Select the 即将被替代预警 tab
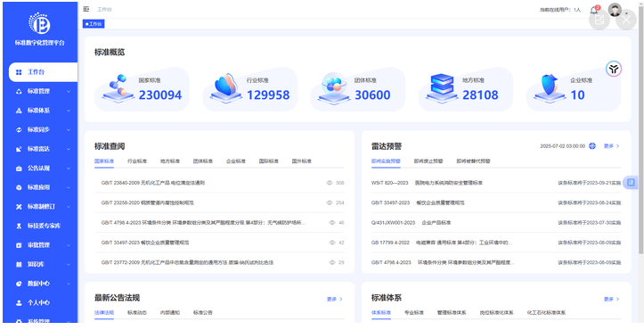 point(473,161)
